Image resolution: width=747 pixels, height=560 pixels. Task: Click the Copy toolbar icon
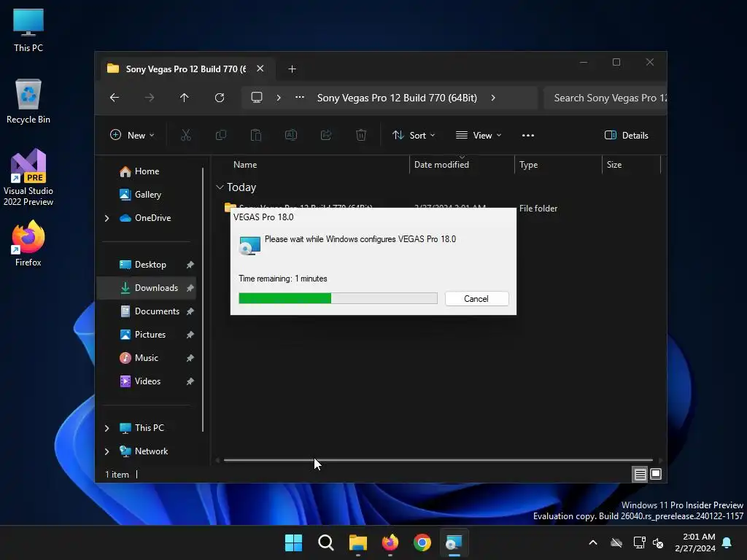(x=221, y=135)
